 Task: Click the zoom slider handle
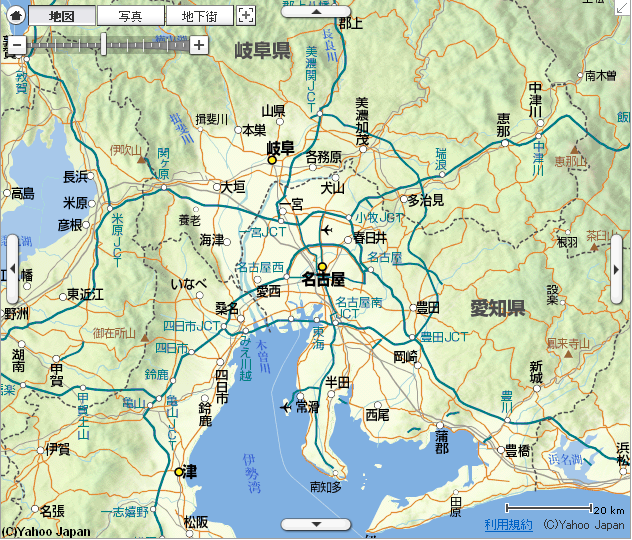click(x=104, y=44)
